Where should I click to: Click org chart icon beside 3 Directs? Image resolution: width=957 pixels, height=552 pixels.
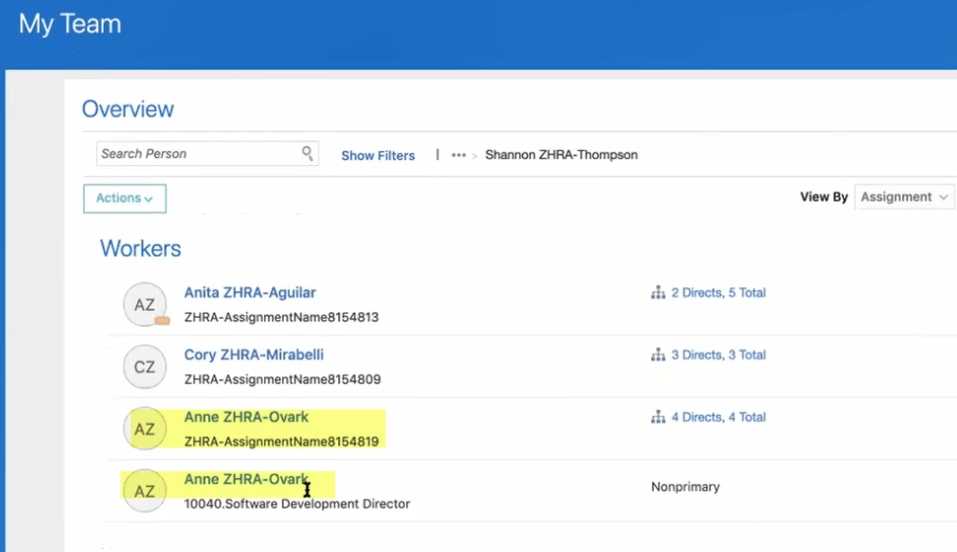coord(658,355)
